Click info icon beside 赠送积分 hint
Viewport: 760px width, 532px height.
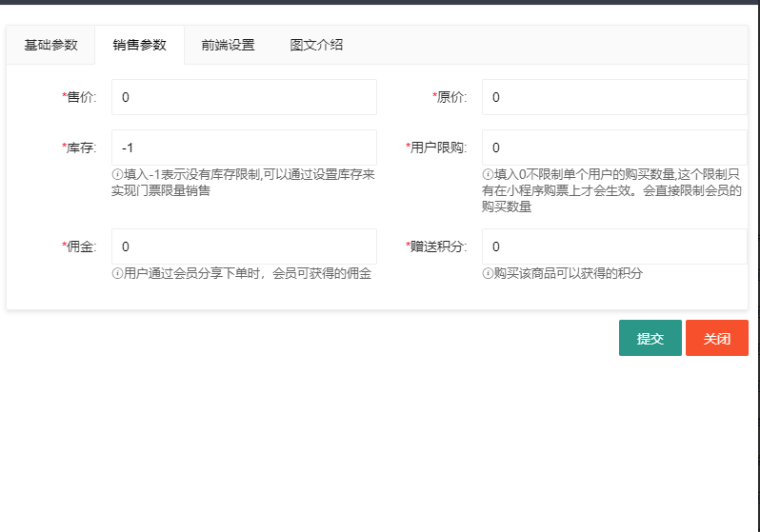pos(488,274)
